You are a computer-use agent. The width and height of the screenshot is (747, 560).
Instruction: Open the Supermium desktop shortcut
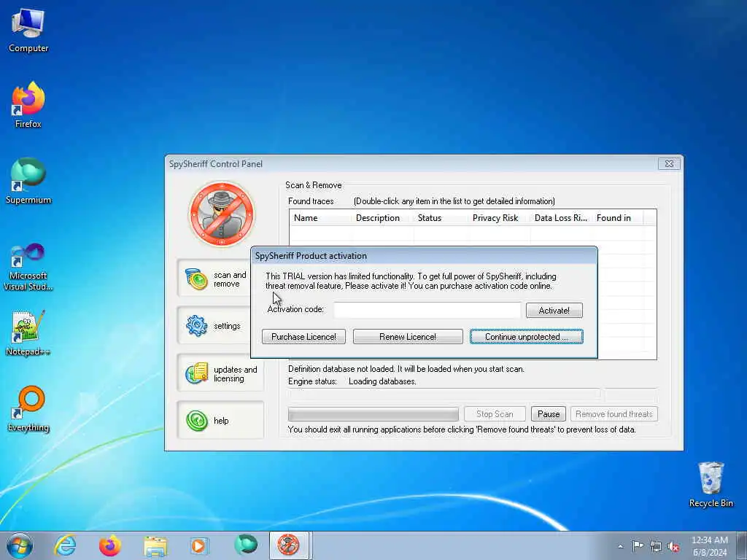28,181
